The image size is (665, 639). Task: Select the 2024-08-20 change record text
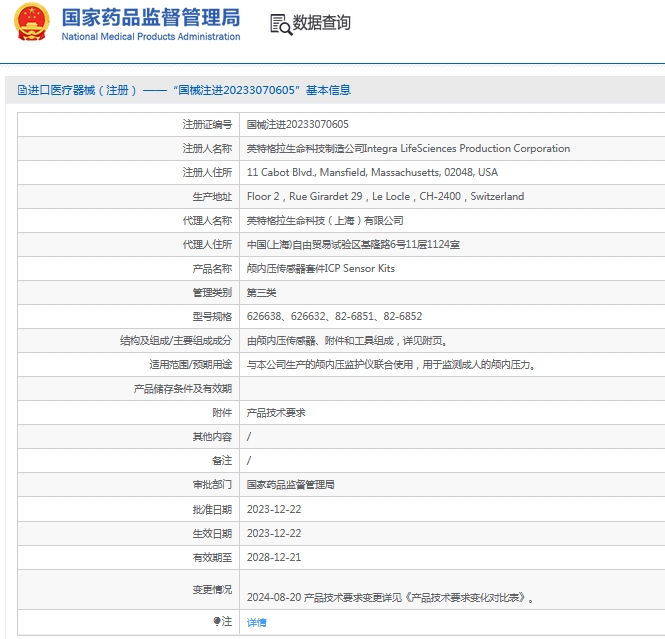coord(390,597)
